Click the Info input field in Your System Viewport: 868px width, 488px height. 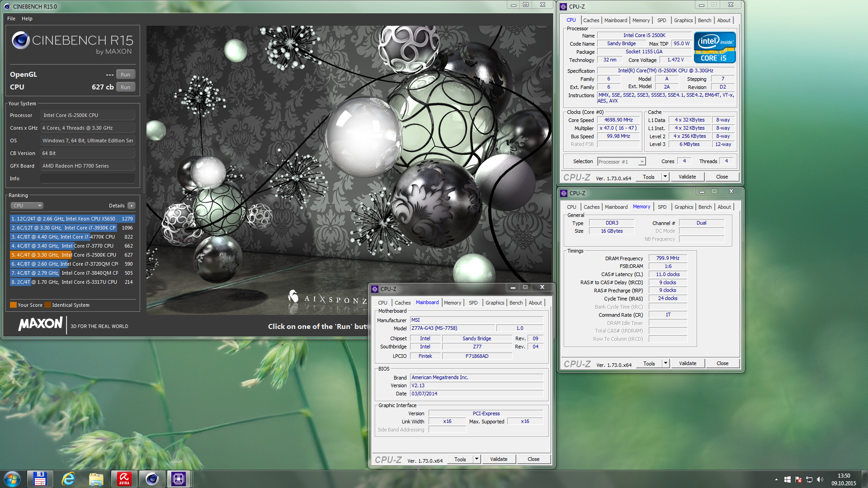(88, 178)
